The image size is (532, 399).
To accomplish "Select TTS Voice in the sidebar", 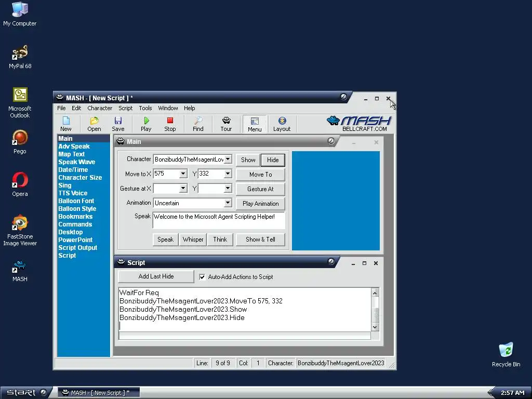I will point(73,193).
